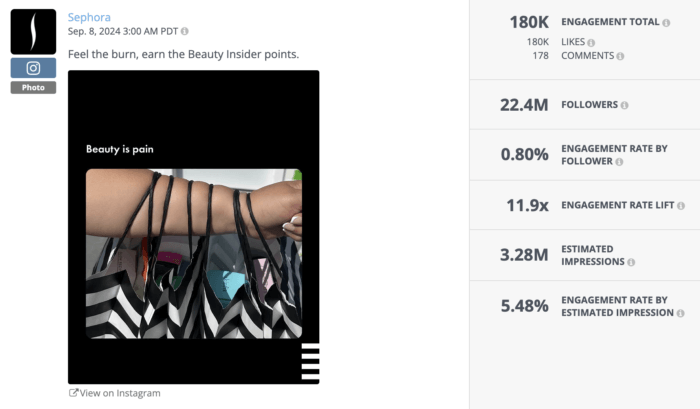Click the Sephora logo avatar

[33, 32]
